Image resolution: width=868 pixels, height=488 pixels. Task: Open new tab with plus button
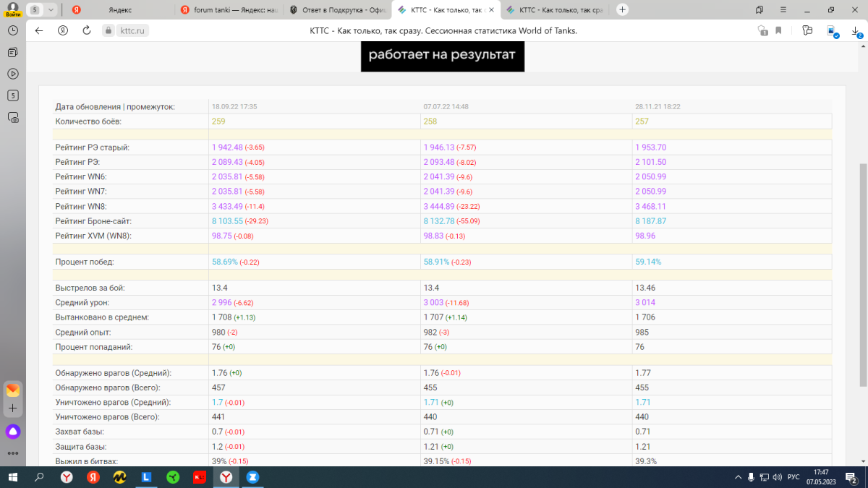tap(622, 9)
